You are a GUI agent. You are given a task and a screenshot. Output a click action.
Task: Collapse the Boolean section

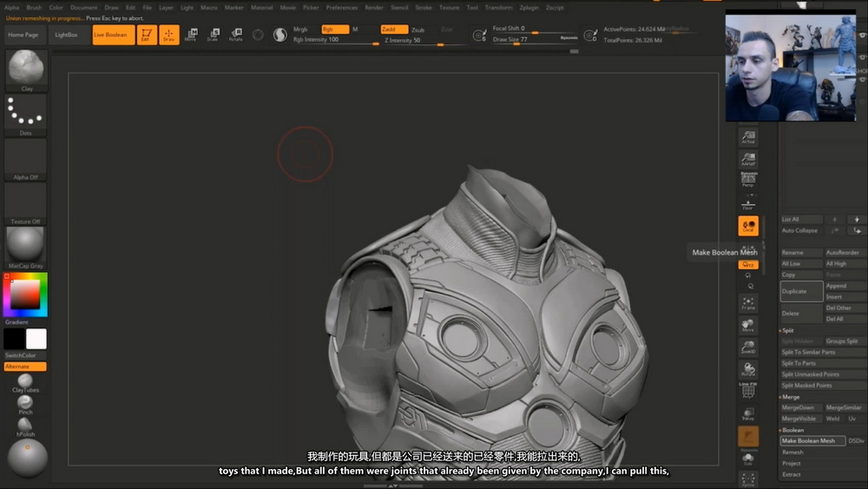coord(792,430)
